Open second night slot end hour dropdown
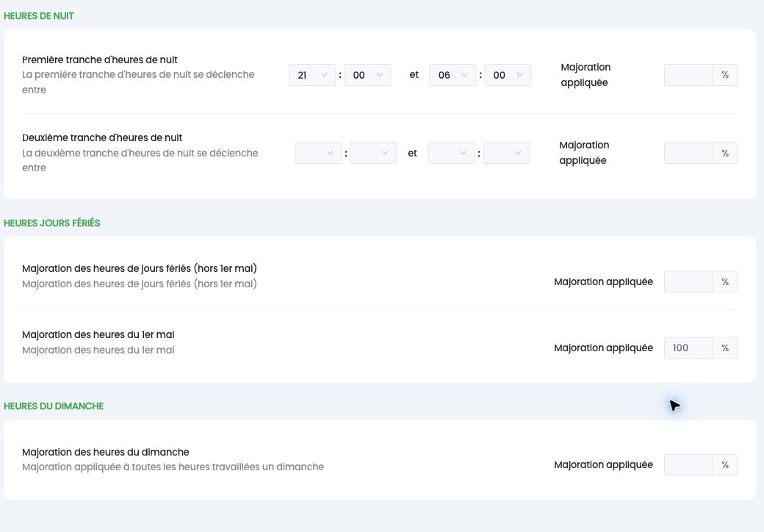 pos(451,153)
